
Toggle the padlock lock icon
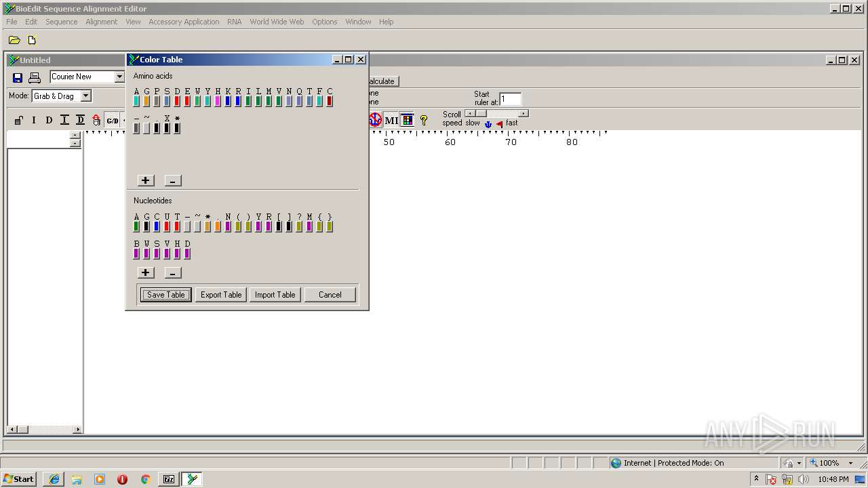18,121
